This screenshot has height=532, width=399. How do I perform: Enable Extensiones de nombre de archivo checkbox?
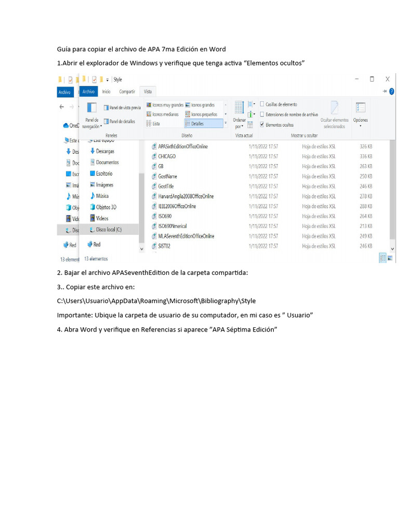coord(262,114)
